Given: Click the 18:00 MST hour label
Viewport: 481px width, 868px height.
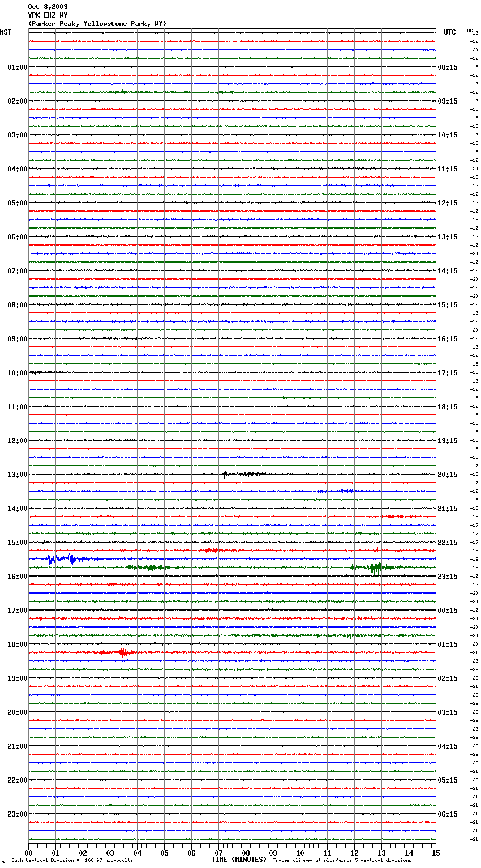Looking at the screenshot, I should pyautogui.click(x=18, y=644).
